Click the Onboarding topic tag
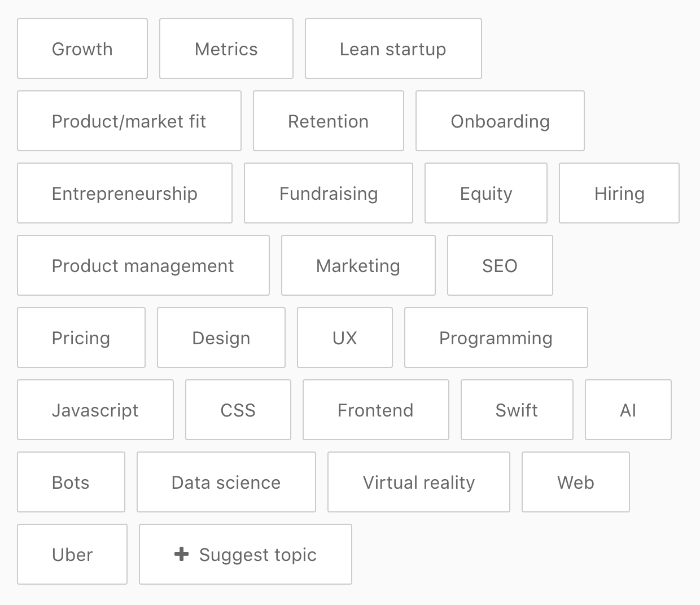Image resolution: width=700 pixels, height=605 pixels. [500, 121]
